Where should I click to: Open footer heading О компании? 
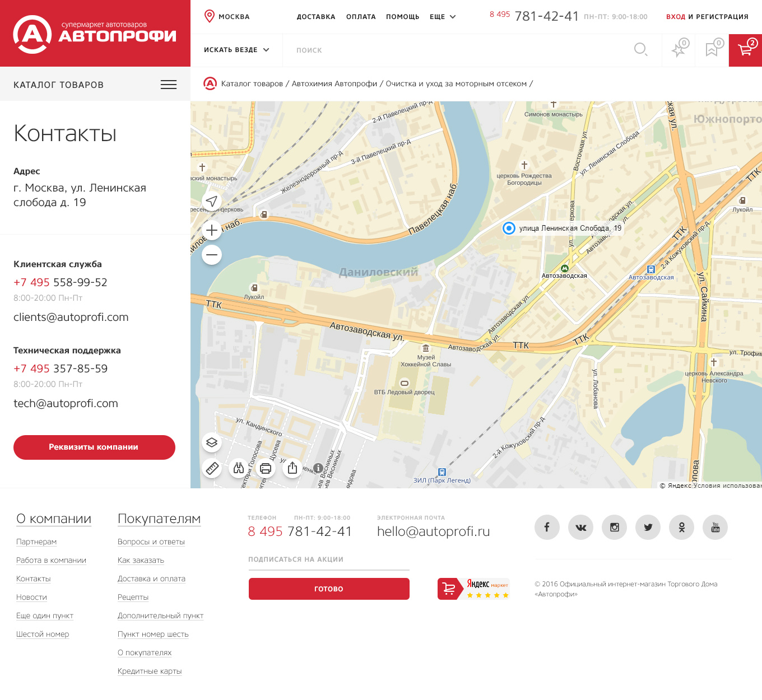pyautogui.click(x=54, y=519)
